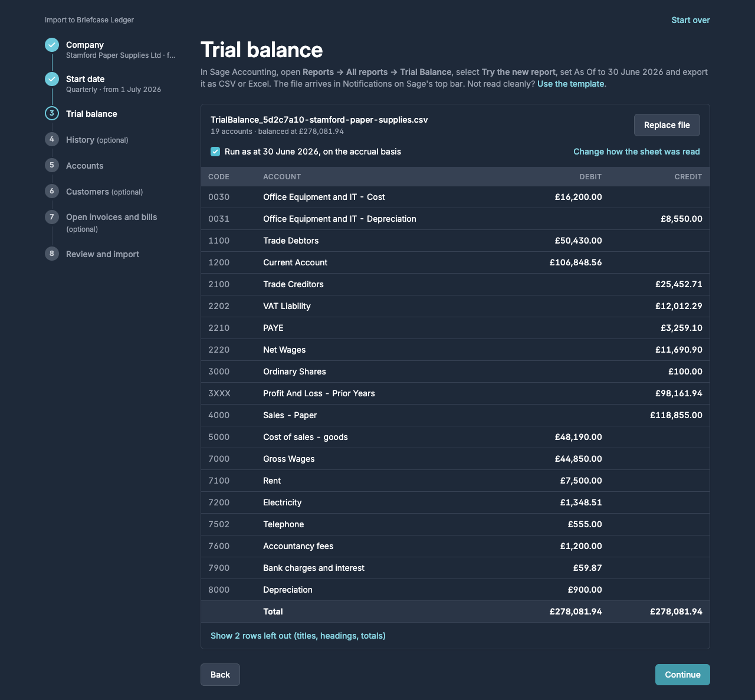755x700 pixels.
Task: Click Office Equipment and IT - Depreciation
Action: point(340,219)
